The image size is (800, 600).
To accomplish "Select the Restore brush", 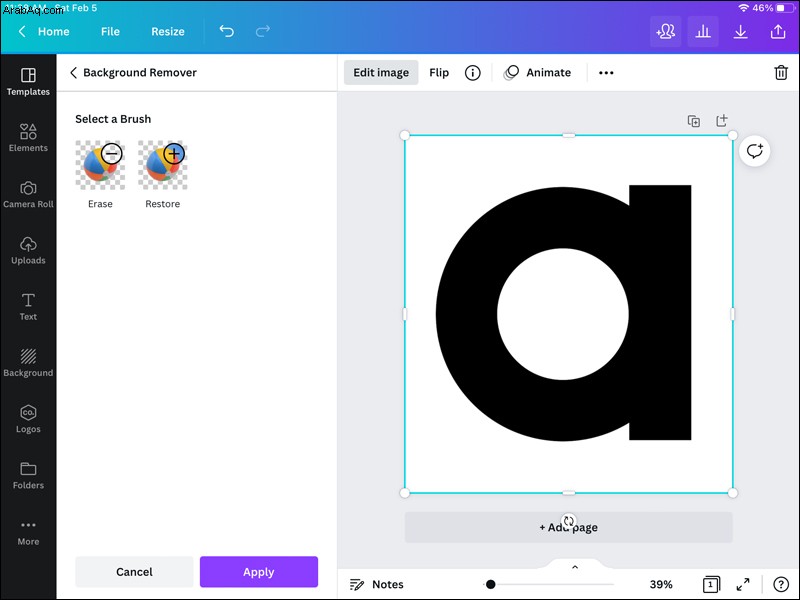I will (x=163, y=174).
